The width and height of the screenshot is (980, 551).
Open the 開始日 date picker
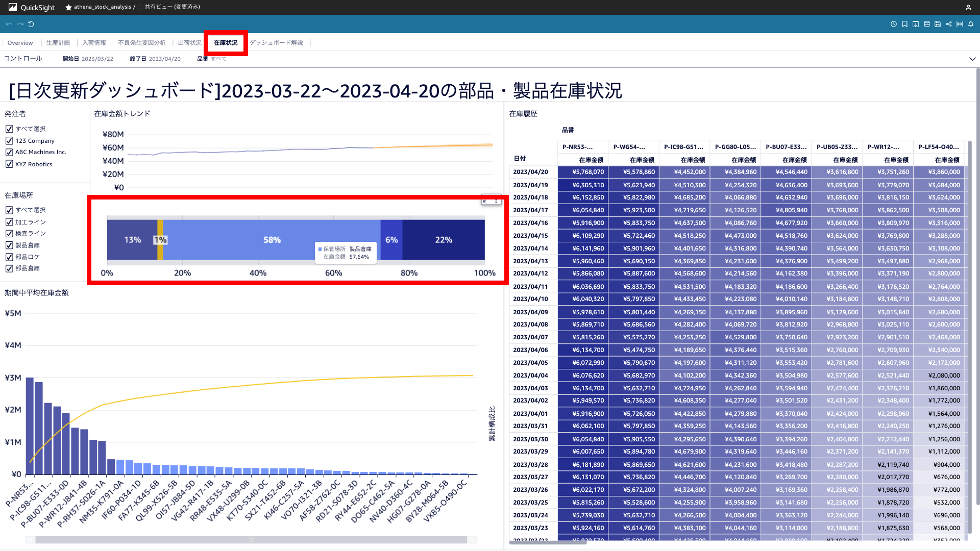[97, 59]
